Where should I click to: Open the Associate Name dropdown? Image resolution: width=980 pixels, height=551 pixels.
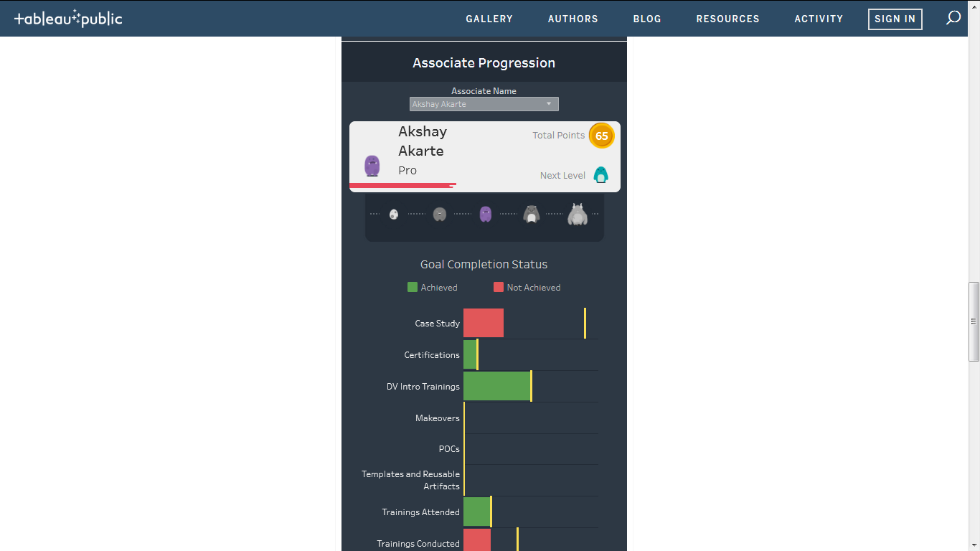[484, 104]
